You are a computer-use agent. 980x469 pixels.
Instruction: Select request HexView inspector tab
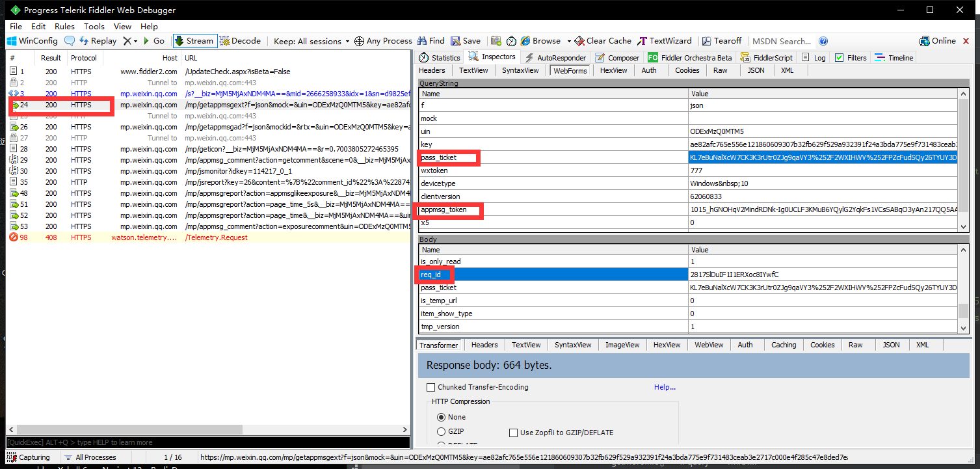coord(614,70)
